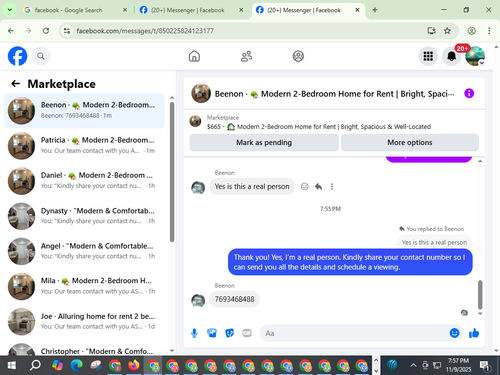
Task: Choose a GIF icon
Action: pyautogui.click(x=247, y=333)
